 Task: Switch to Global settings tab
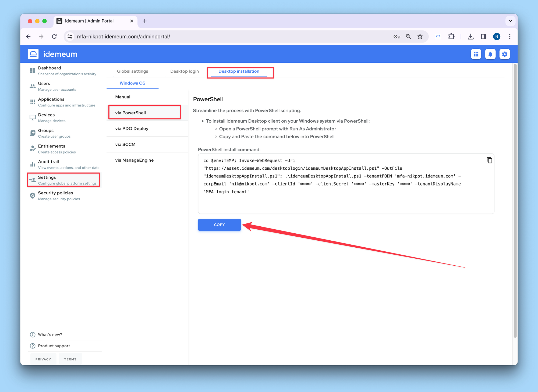pyautogui.click(x=132, y=71)
